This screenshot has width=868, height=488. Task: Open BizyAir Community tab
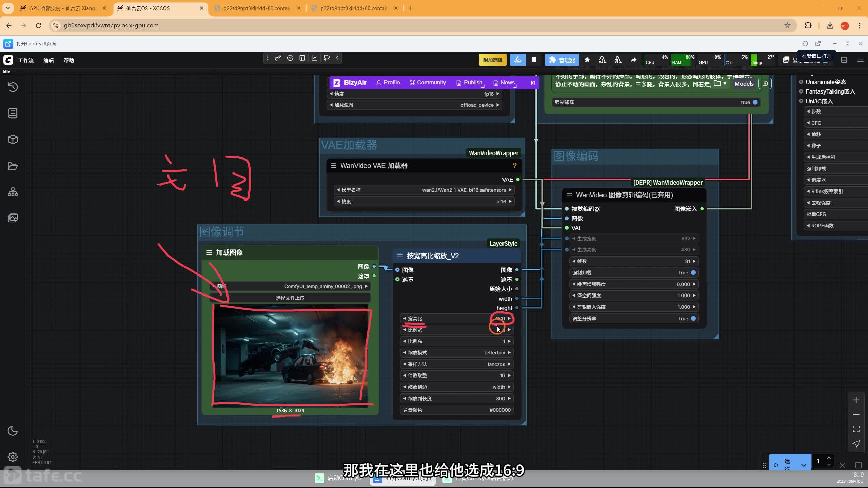click(428, 83)
